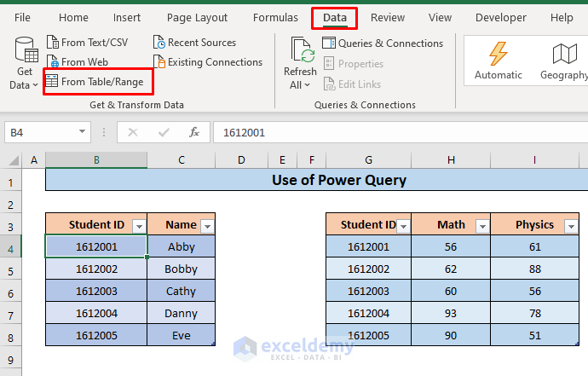Expand the Math column filter arrow
The height and width of the screenshot is (376, 588).
click(x=481, y=226)
